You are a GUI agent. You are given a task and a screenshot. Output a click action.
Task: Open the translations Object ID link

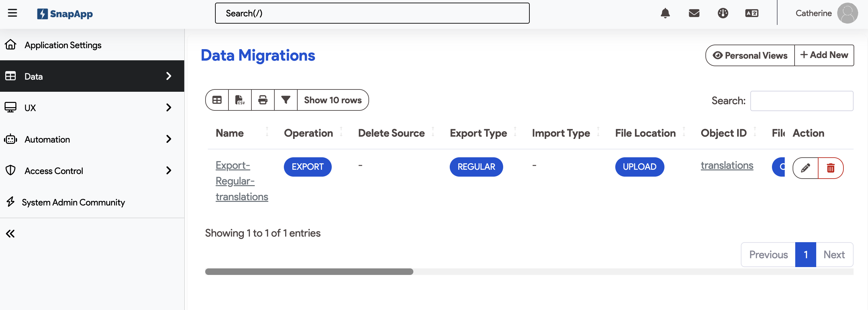727,165
